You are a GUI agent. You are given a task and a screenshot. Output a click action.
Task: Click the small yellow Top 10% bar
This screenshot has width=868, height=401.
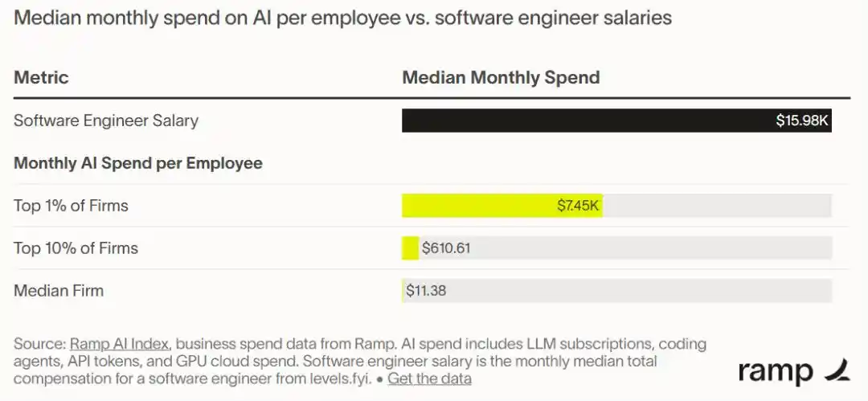410,248
